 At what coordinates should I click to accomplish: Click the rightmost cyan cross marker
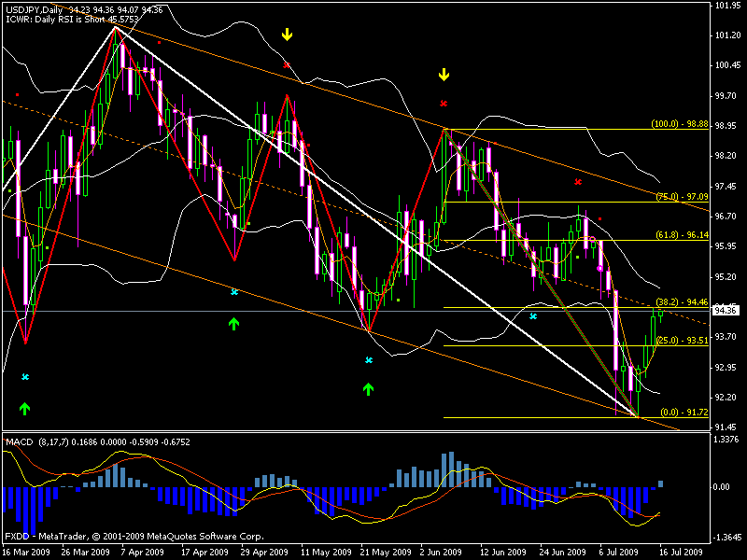533,316
